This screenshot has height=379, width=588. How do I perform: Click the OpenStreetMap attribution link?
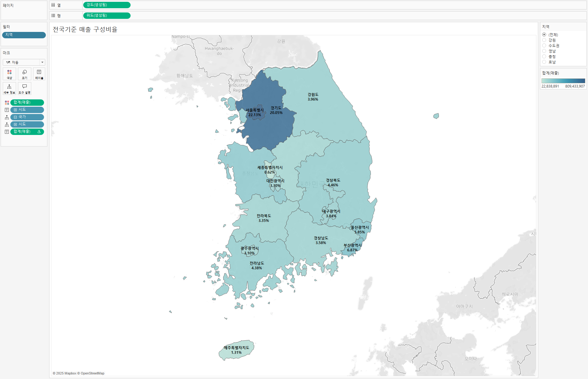coord(92,374)
